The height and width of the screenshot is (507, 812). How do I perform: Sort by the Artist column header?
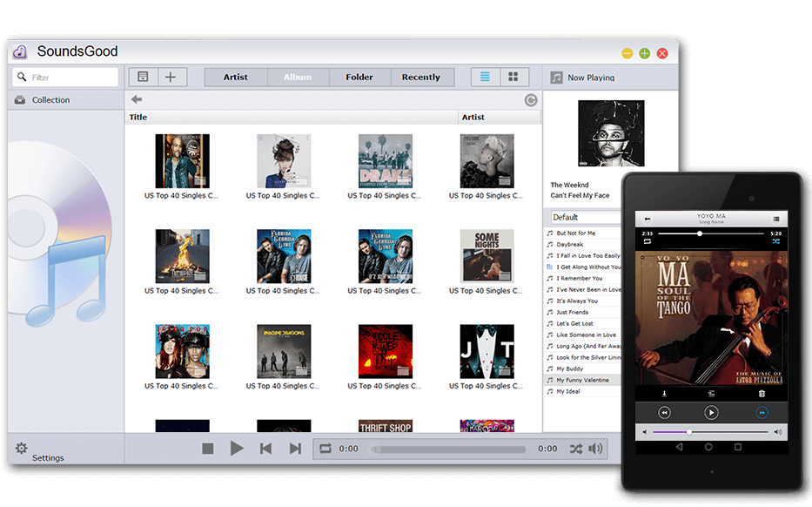click(x=500, y=117)
